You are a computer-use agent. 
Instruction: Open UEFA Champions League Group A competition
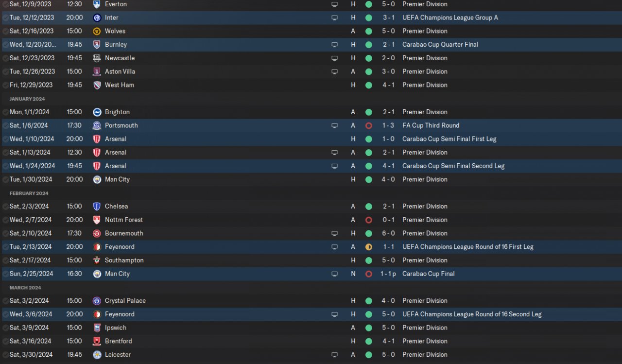pyautogui.click(x=450, y=17)
